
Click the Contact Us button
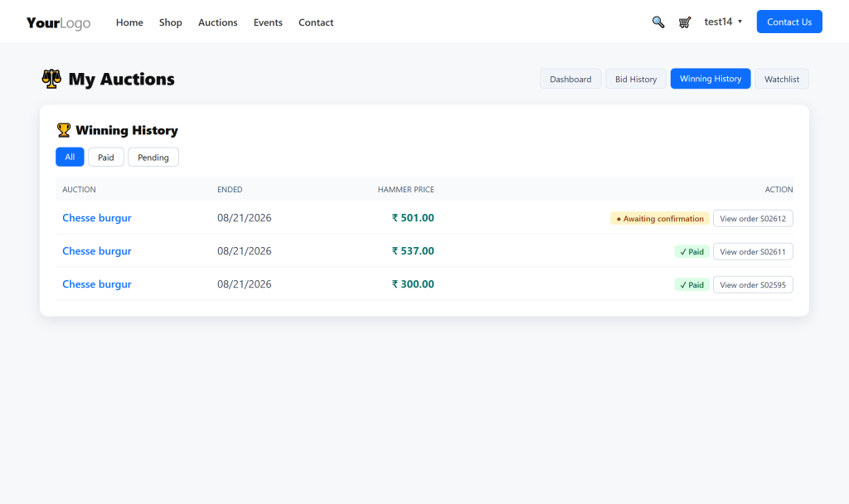click(789, 22)
